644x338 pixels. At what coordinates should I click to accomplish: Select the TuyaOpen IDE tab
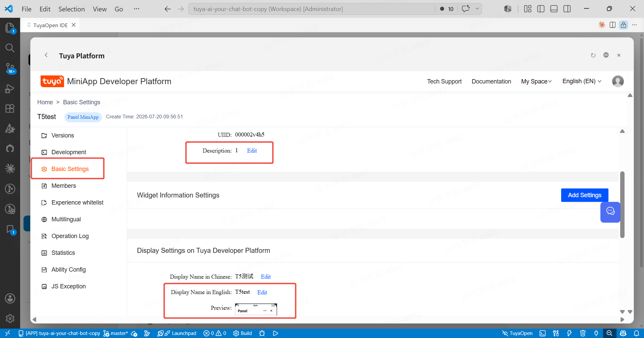tap(50, 25)
